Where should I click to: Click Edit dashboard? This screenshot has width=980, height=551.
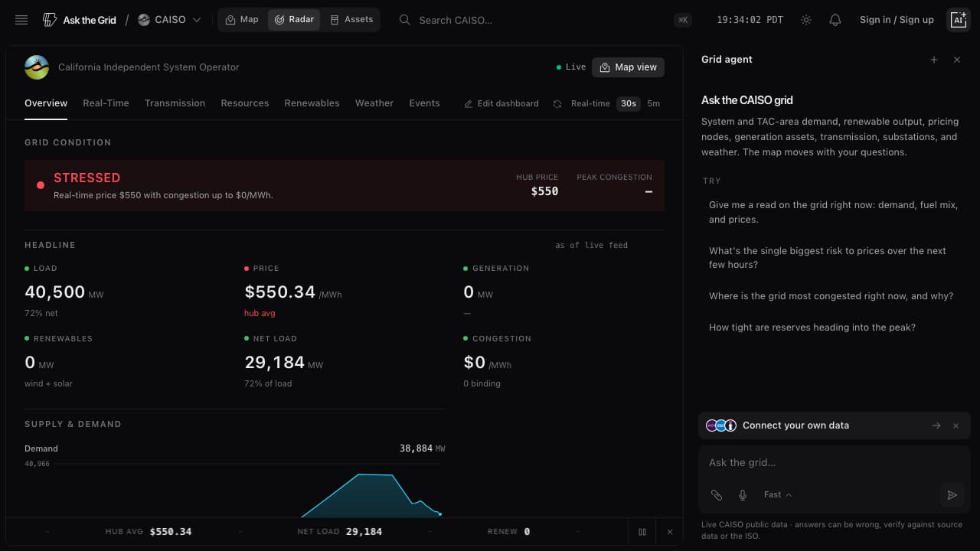click(x=501, y=103)
